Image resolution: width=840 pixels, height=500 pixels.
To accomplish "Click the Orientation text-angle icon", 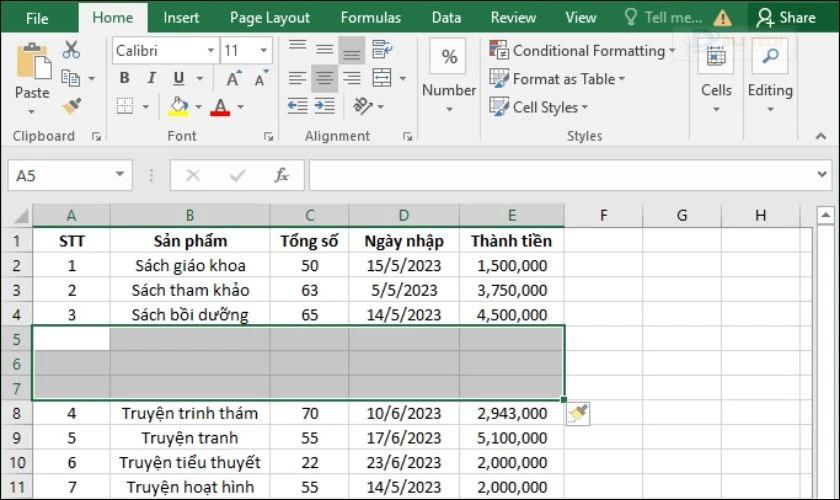I will point(363,106).
